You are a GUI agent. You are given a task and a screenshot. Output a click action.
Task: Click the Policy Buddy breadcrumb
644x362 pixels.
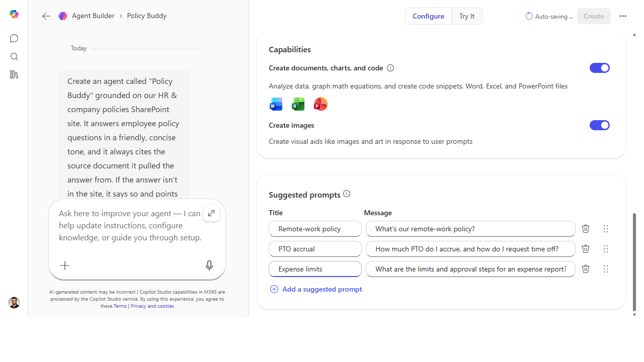click(147, 16)
